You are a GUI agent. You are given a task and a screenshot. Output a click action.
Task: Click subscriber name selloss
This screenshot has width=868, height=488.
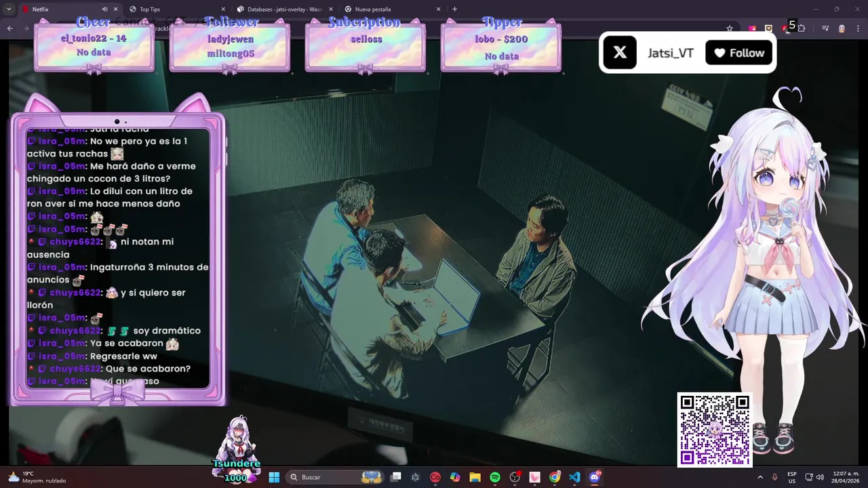366,39
